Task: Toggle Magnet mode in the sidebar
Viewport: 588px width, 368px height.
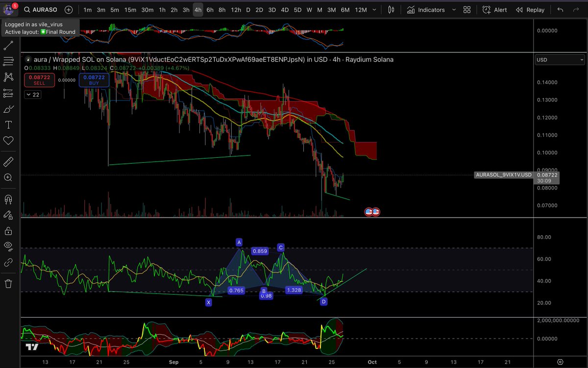Action: click(x=8, y=198)
